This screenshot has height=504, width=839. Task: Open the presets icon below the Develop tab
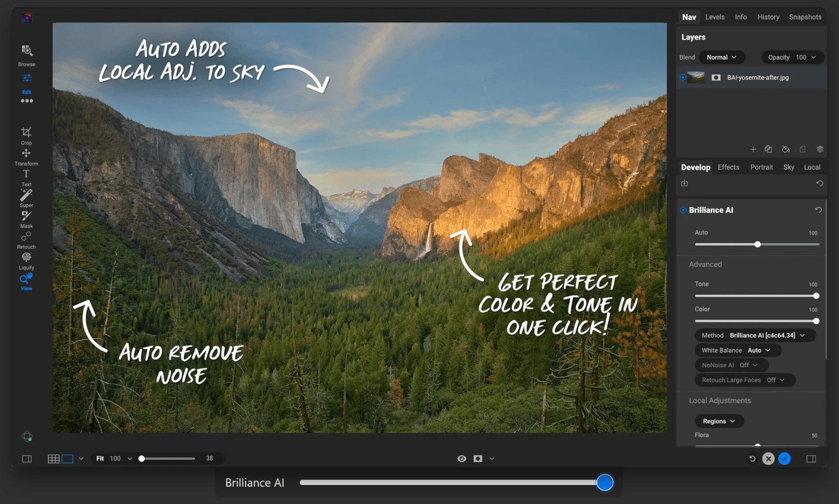685,183
